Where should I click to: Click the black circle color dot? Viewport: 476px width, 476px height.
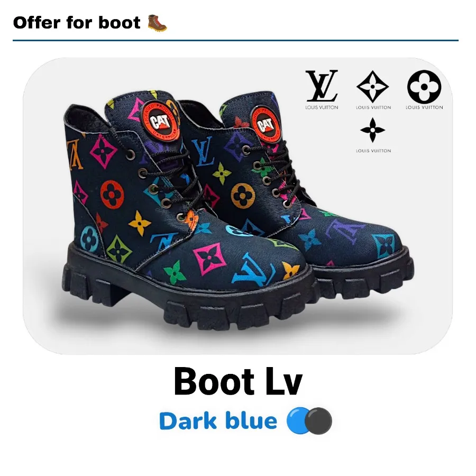pyautogui.click(x=318, y=421)
